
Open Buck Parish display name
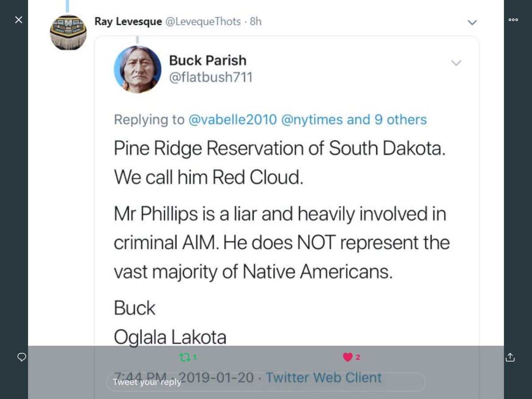coord(208,60)
